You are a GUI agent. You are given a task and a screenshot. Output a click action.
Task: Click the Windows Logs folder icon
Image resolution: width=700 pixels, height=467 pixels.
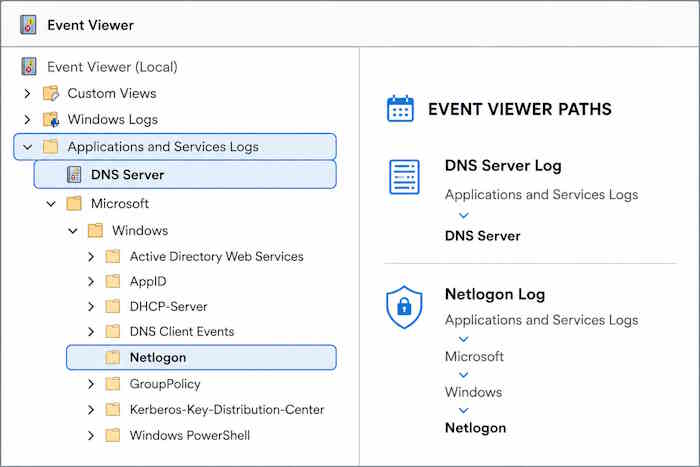coord(51,120)
